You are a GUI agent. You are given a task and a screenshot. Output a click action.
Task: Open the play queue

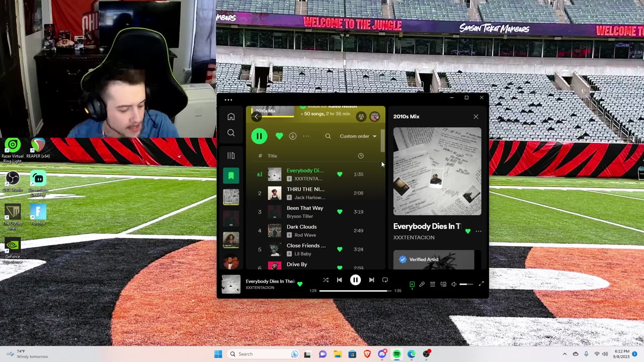pyautogui.click(x=433, y=284)
